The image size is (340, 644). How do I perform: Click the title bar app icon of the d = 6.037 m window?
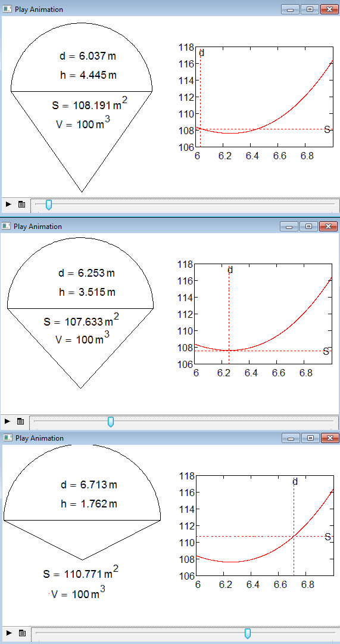coord(7,9)
